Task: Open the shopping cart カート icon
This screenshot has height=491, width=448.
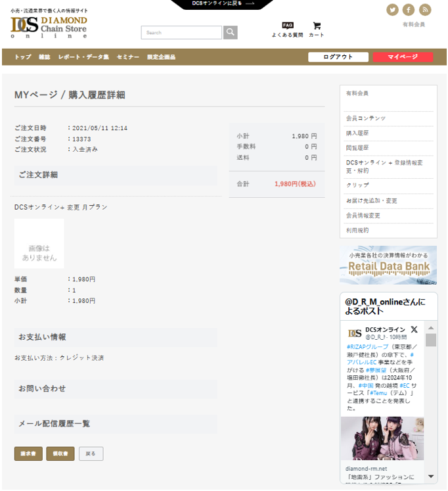Action: click(x=317, y=29)
